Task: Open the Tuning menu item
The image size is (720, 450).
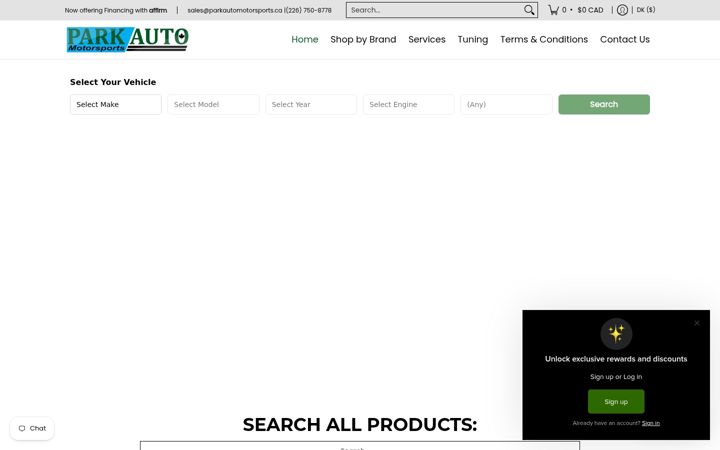Action: (473, 39)
